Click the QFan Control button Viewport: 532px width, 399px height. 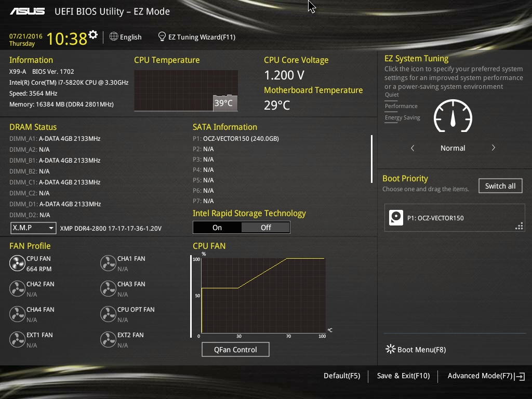click(235, 350)
